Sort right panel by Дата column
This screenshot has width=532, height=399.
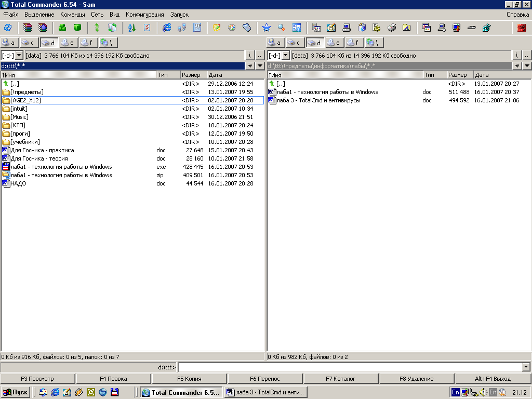pos(502,75)
